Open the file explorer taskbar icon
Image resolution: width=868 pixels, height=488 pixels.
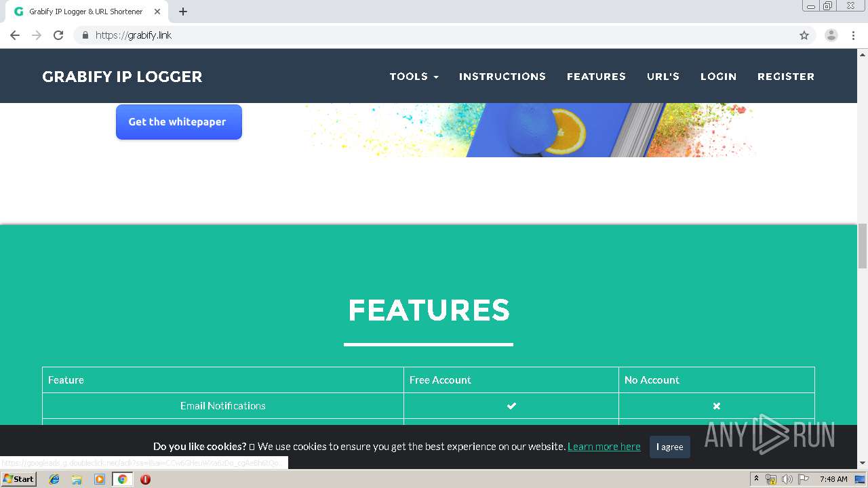[x=77, y=479]
